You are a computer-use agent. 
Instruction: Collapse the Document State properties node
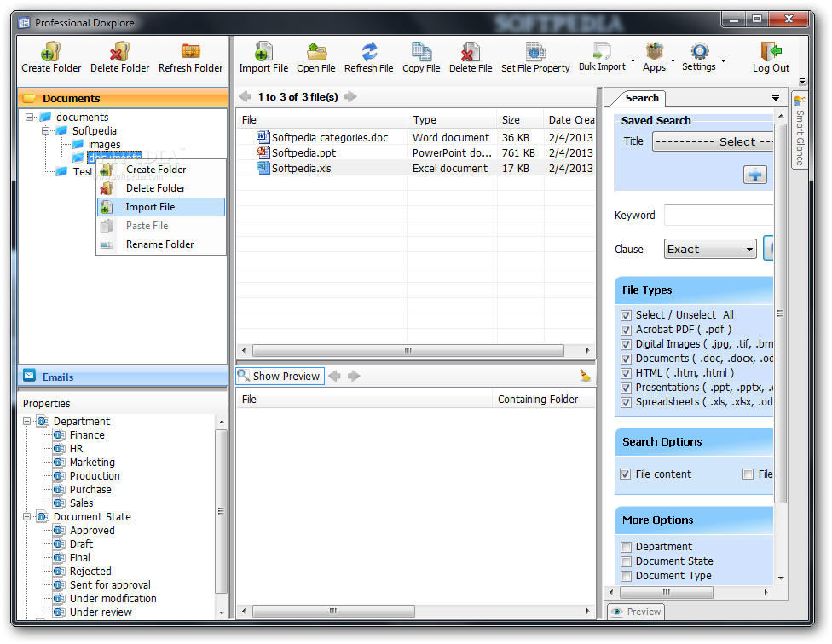click(x=26, y=517)
